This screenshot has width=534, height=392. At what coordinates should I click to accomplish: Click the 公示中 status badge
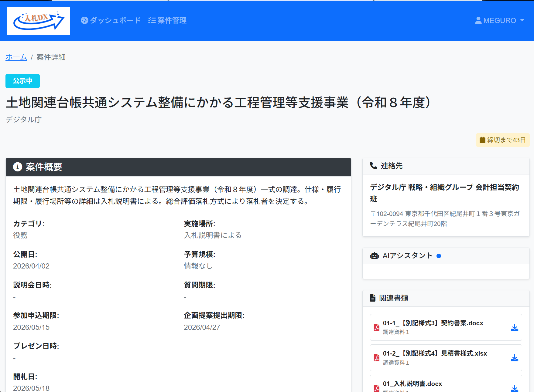pyautogui.click(x=22, y=81)
